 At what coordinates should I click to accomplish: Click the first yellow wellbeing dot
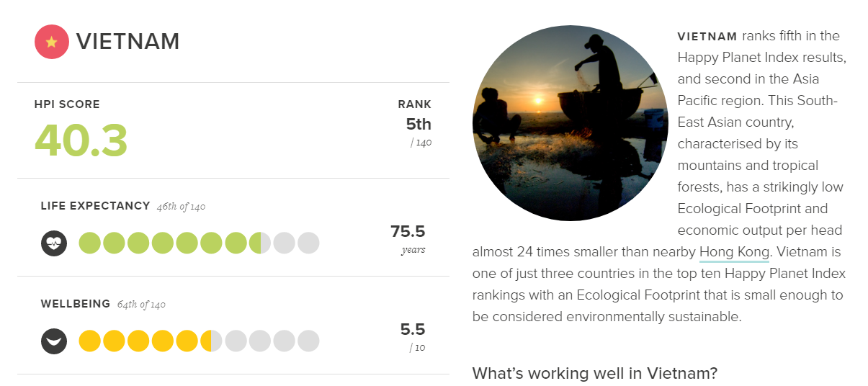coord(89,341)
